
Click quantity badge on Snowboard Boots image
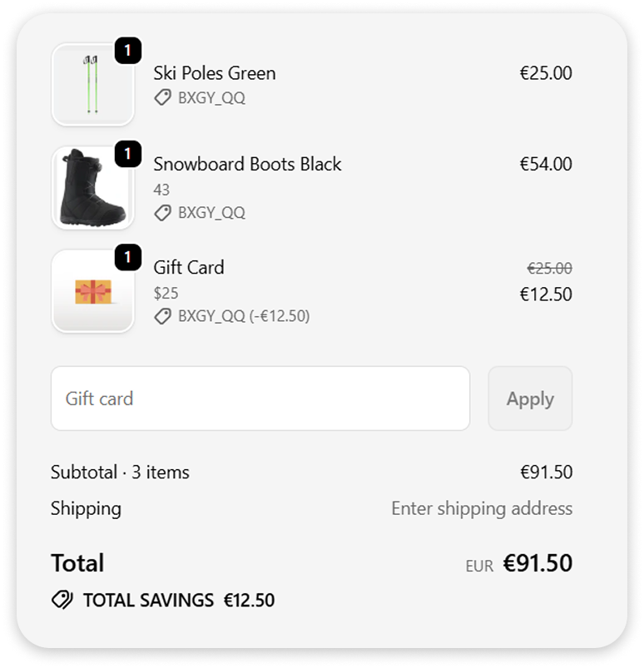point(127,155)
